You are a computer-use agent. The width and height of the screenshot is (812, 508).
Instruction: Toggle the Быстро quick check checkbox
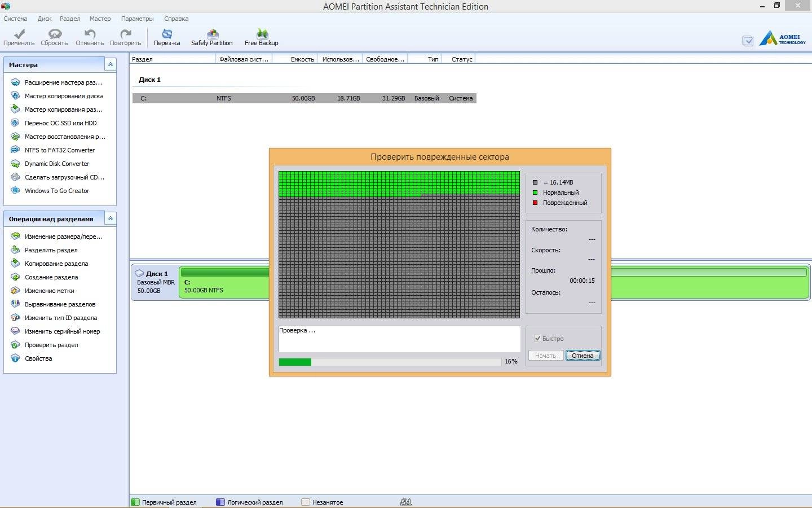(x=537, y=338)
